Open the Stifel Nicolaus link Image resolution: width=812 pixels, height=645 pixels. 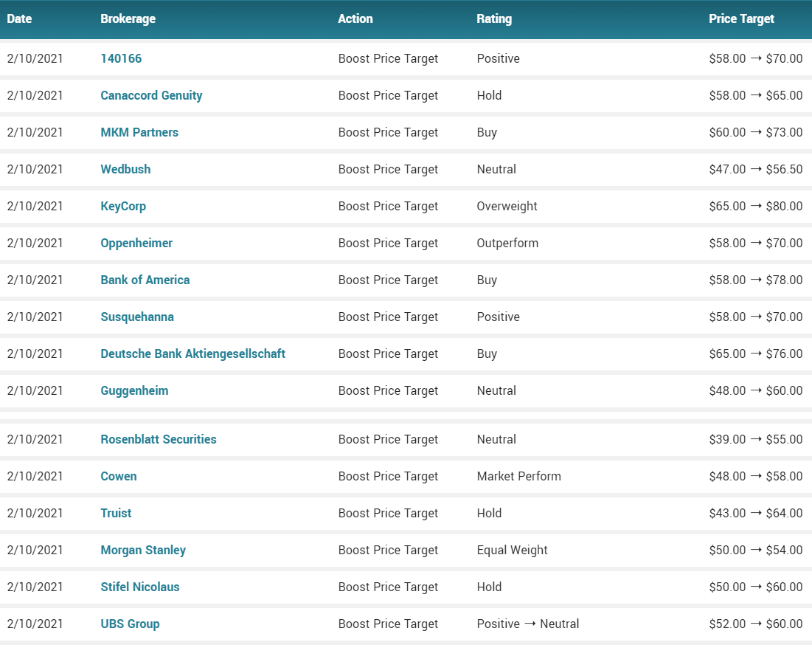tap(140, 587)
